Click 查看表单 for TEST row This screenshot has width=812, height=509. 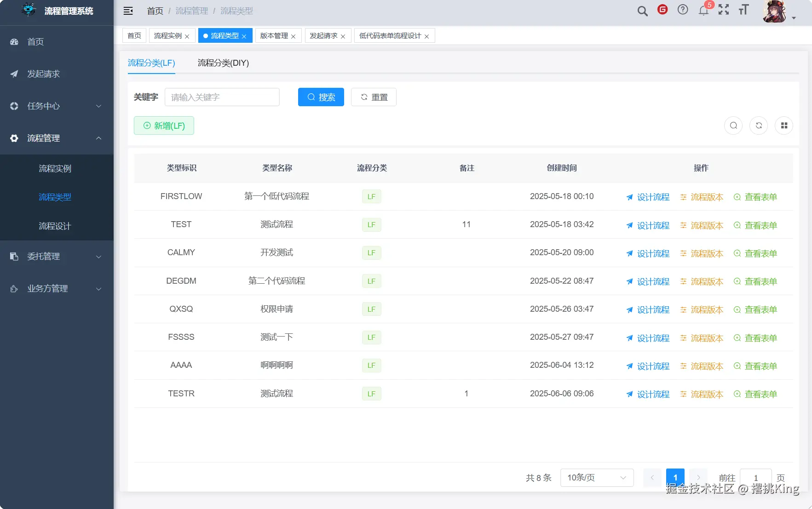coord(755,226)
